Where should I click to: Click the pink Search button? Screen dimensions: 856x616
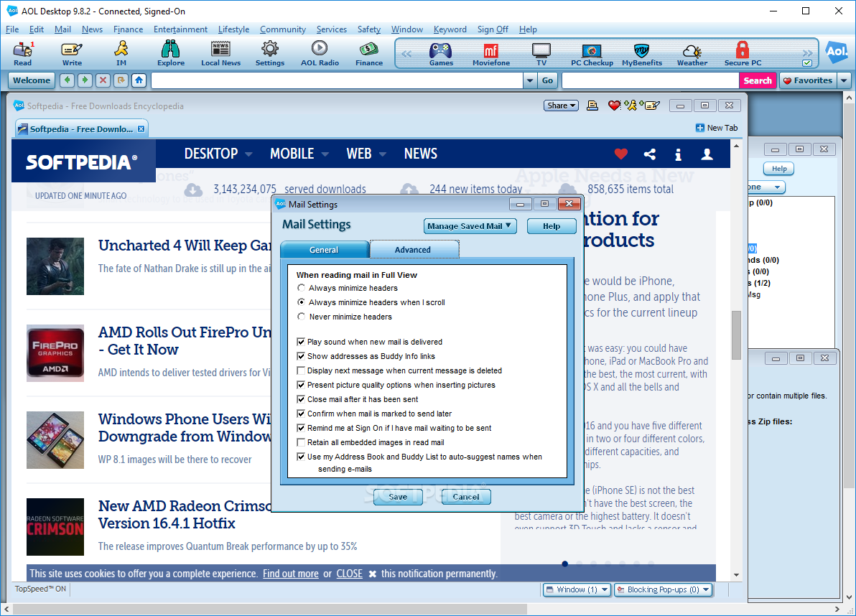[x=758, y=80]
